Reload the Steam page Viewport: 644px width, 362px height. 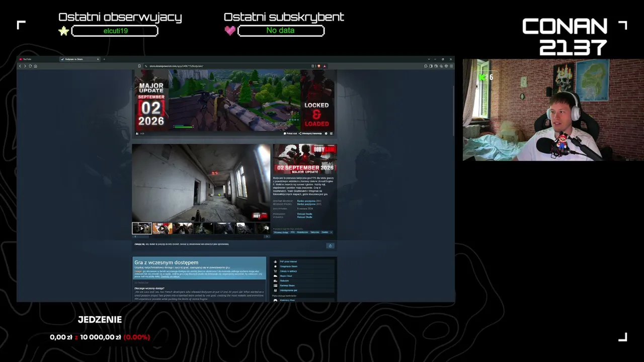pyautogui.click(x=30, y=66)
